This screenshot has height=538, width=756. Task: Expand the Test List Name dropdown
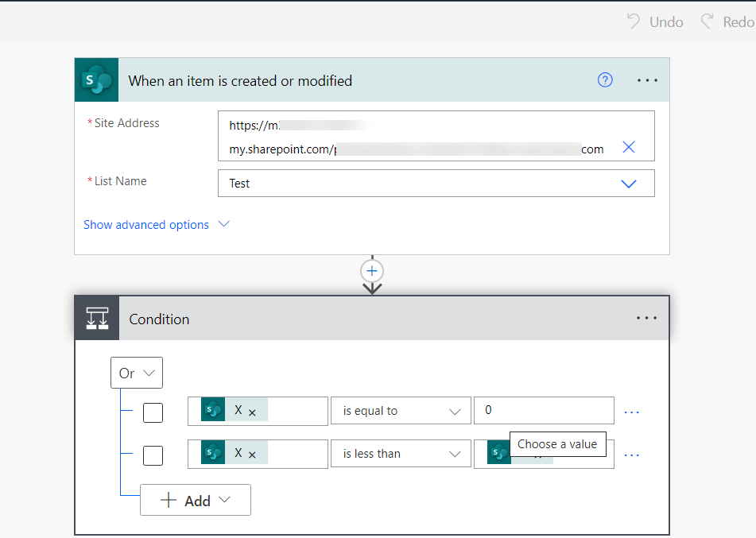tap(628, 183)
